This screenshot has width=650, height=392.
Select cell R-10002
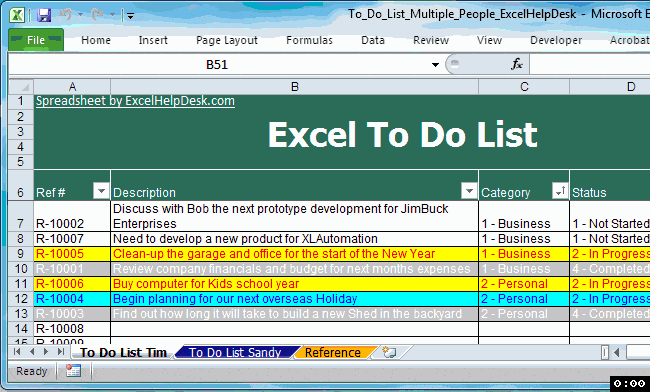(x=72, y=216)
